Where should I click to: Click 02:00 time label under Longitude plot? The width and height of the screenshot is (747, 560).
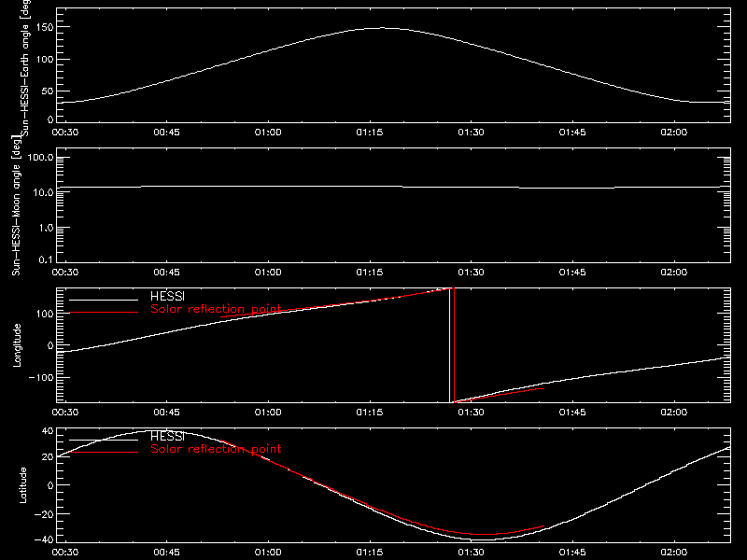(x=674, y=413)
